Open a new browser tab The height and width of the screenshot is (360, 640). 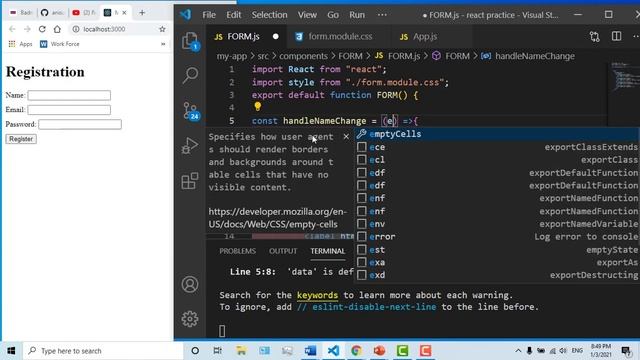[x=142, y=13]
